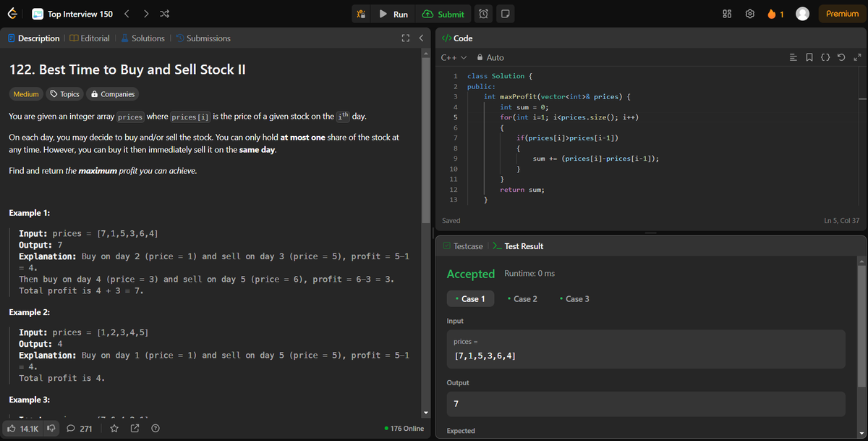Click the Code panel header tab
This screenshot has height=441, width=868.
tap(457, 38)
